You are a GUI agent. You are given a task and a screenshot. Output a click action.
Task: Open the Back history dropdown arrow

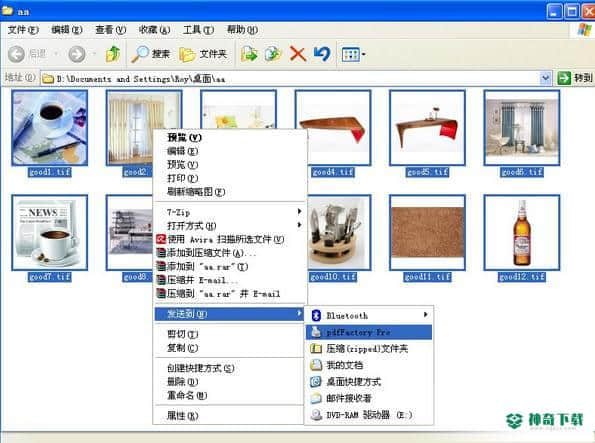click(55, 54)
